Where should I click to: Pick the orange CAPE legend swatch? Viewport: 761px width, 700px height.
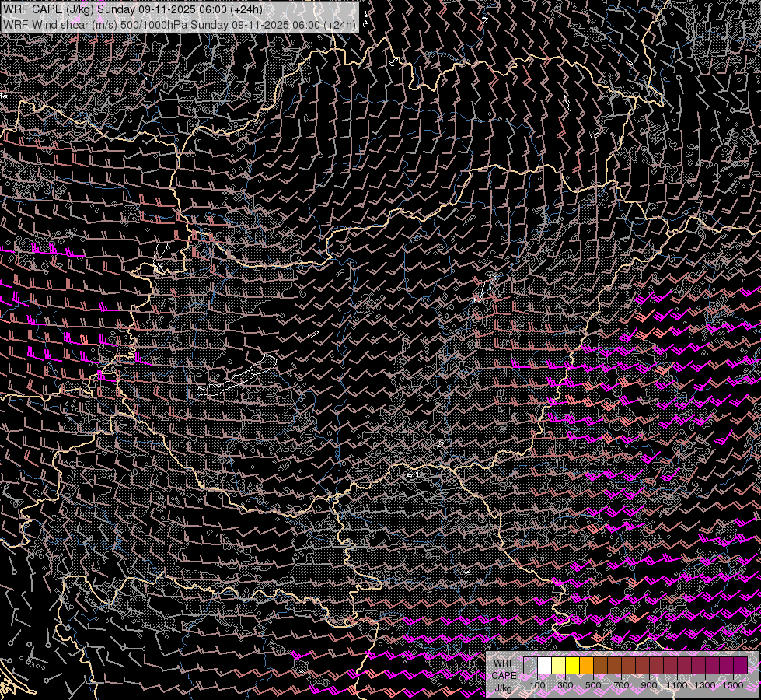pyautogui.click(x=587, y=666)
